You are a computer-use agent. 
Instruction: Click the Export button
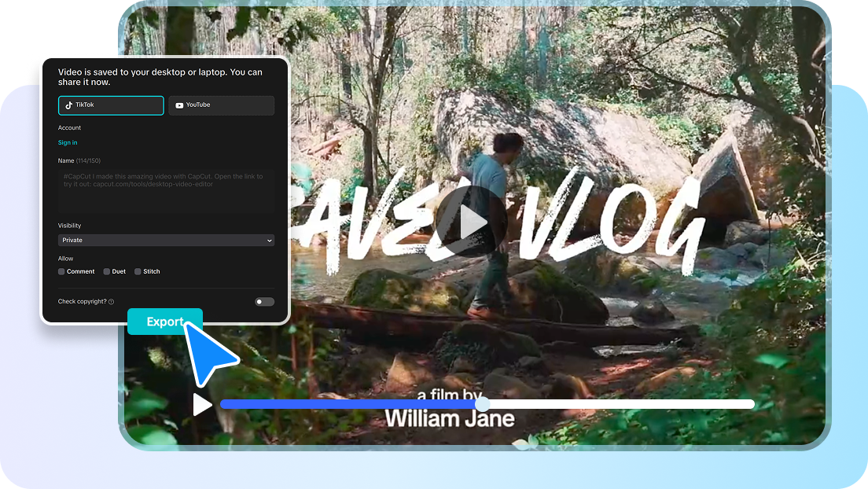(165, 322)
